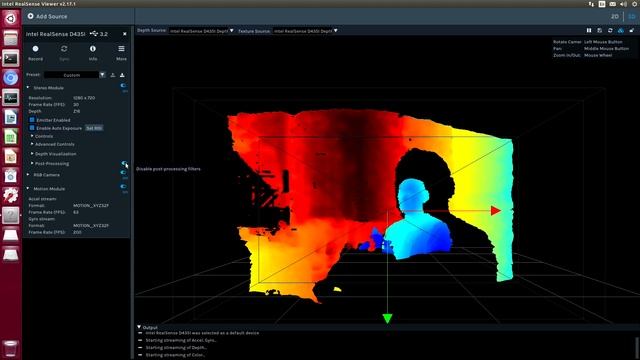Click the 'selected as a default device' log line
This screenshot has height=360, width=640.
click(202, 333)
